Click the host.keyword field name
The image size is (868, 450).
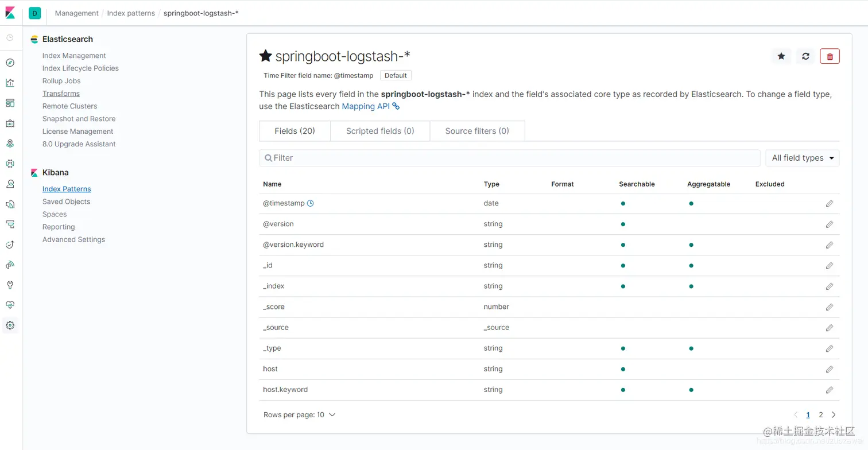[285, 390]
